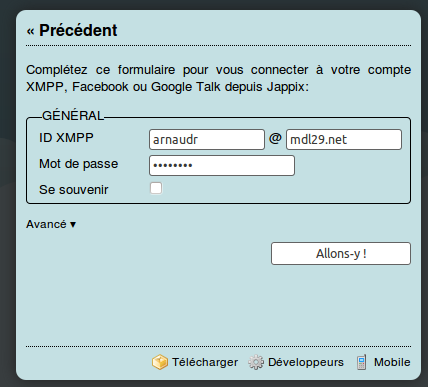Viewport: 428px width, 387px height.
Task: Open the Développeurs text link
Action: [306, 362]
